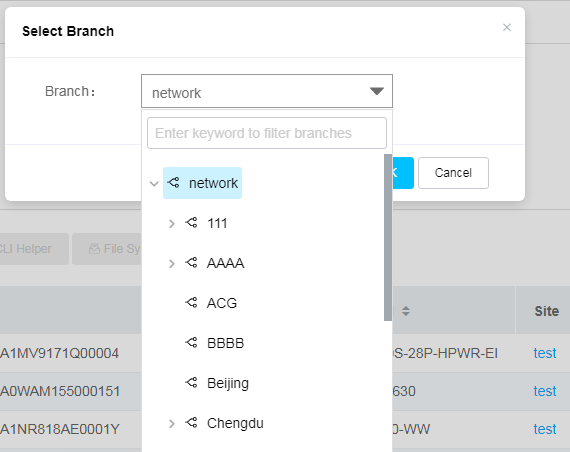Select the Beijing branch
Screen dimensions: 570x452
(x=228, y=383)
